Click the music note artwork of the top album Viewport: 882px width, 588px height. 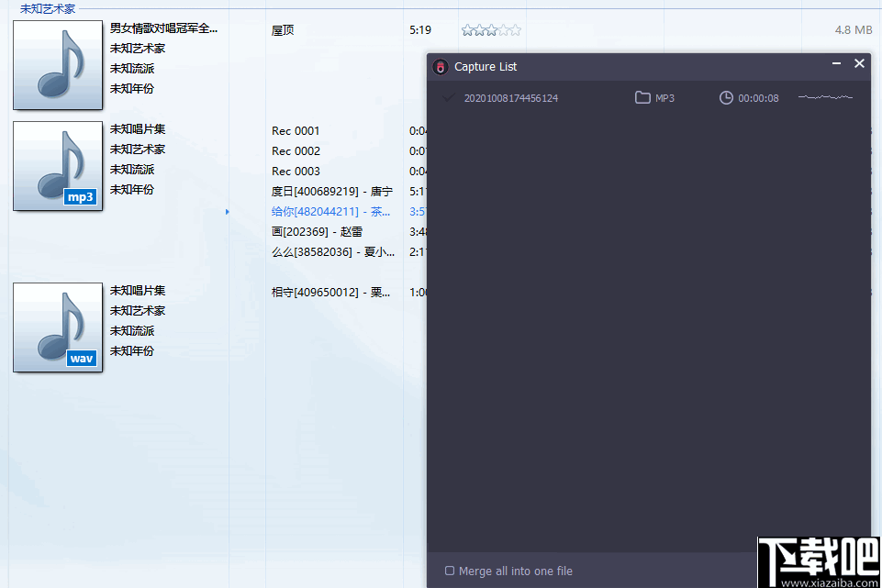coord(57,64)
